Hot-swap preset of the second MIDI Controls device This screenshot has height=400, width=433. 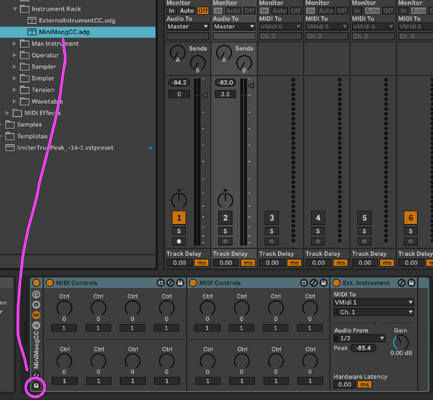[314, 283]
